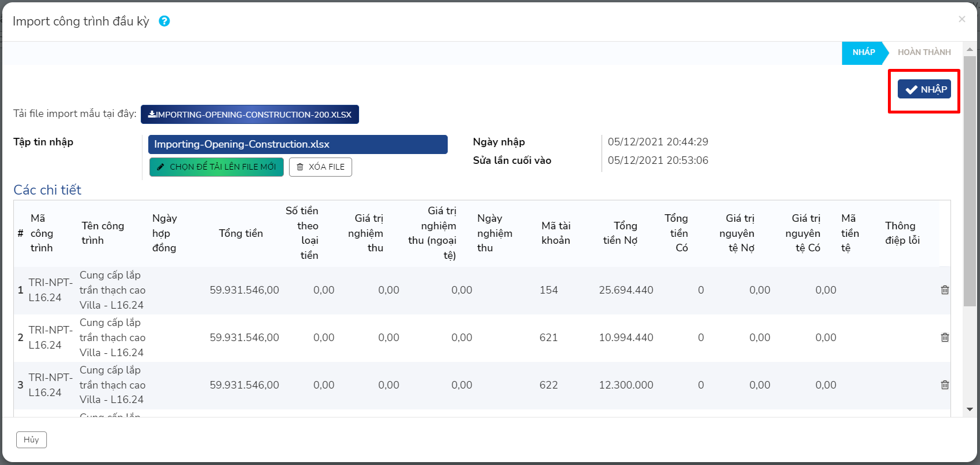Viewport: 980px width, 465px height.
Task: Select the NHẬP step tab
Action: (x=864, y=52)
